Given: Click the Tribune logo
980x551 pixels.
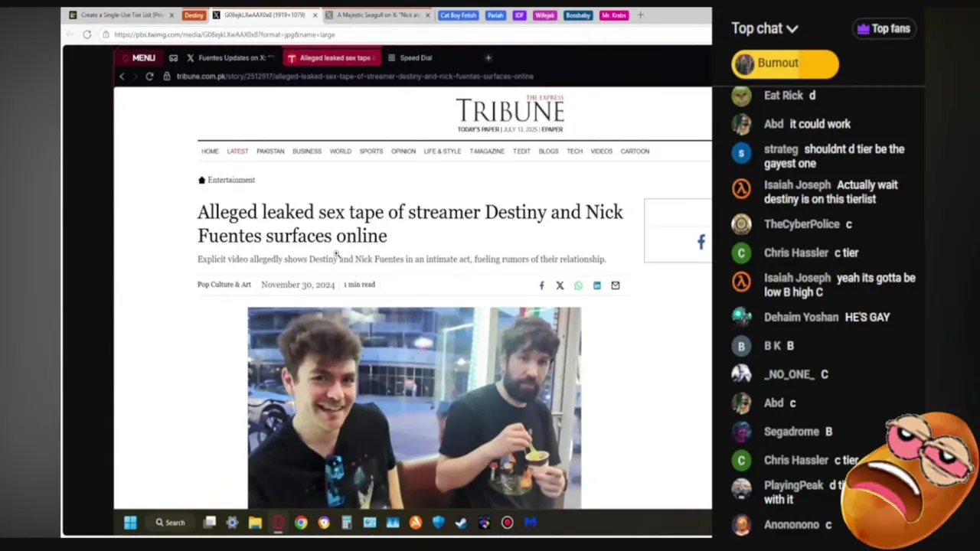Looking at the screenshot, I should pos(510,110).
